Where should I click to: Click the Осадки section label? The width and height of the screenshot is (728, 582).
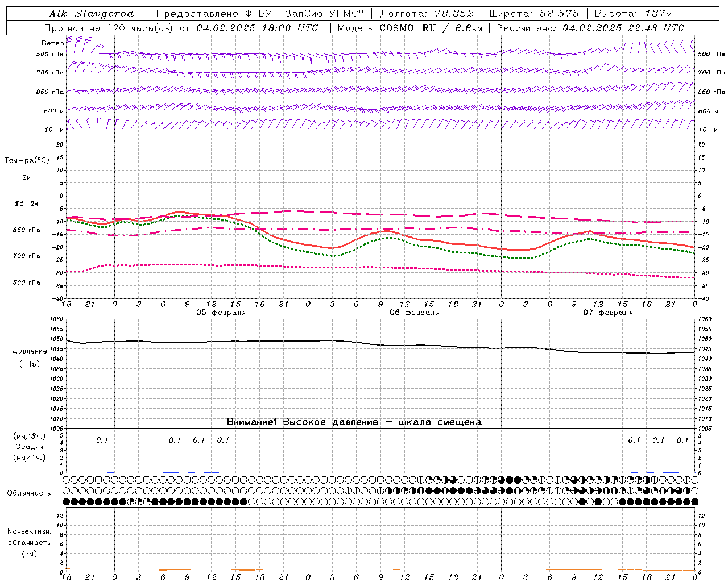tap(30, 447)
